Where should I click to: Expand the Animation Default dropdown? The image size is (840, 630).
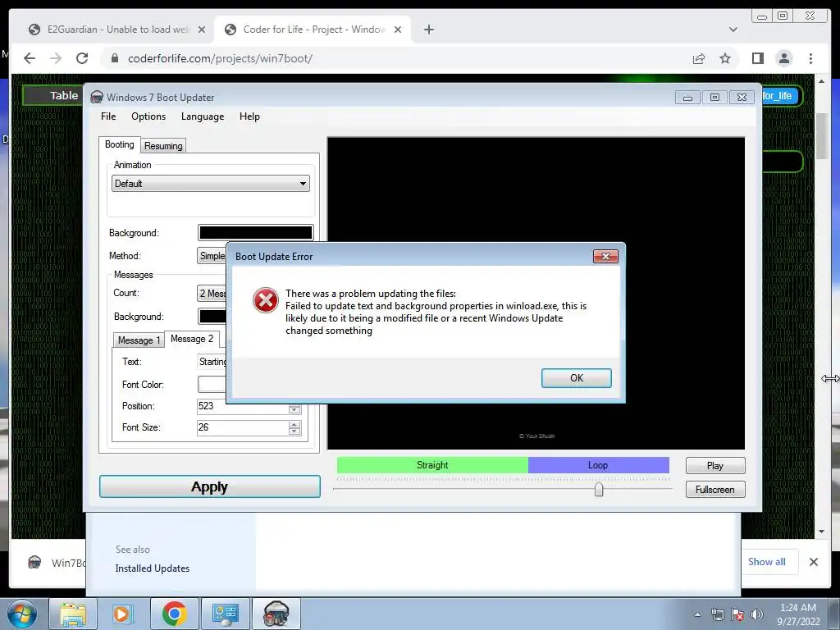click(211, 183)
